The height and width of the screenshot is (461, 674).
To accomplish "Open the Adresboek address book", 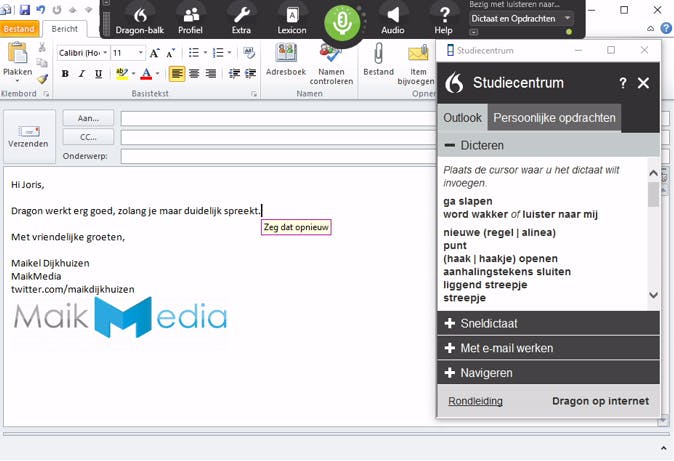I will pos(286,59).
